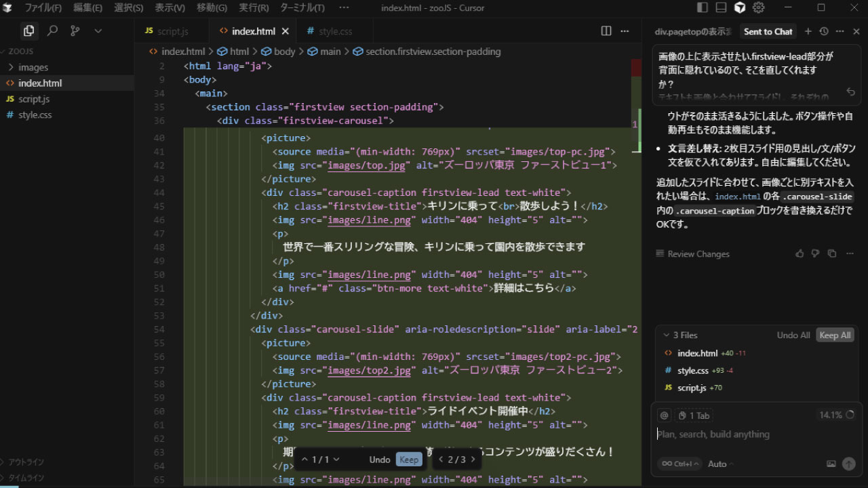The height and width of the screenshot is (488, 868).
Task: Click Keep All changes
Action: click(835, 335)
